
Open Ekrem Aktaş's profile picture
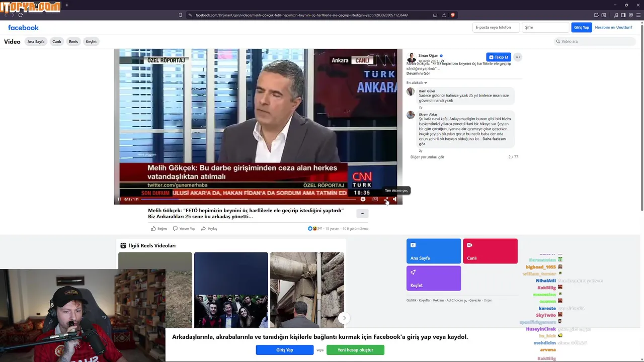click(411, 115)
